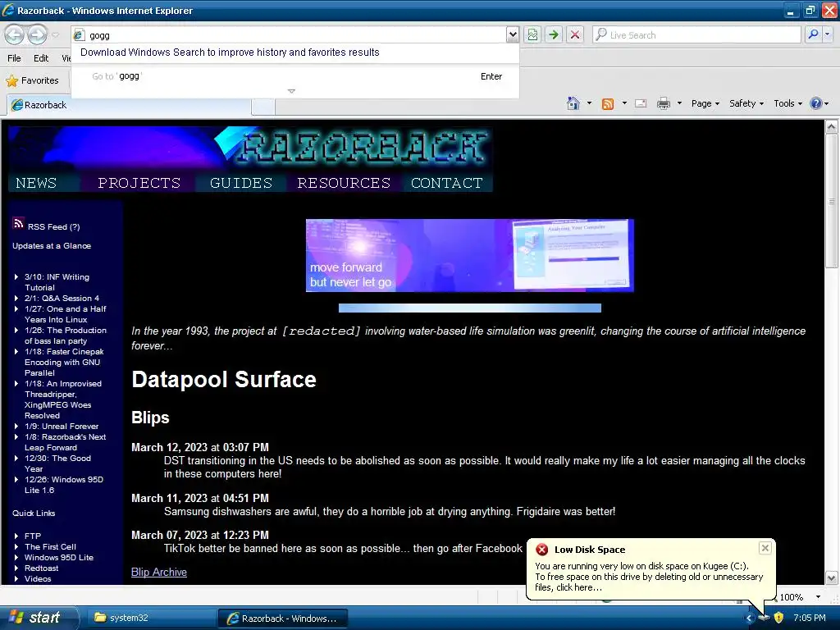
Task: Open the CONTACT site navigation link
Action: coord(447,183)
